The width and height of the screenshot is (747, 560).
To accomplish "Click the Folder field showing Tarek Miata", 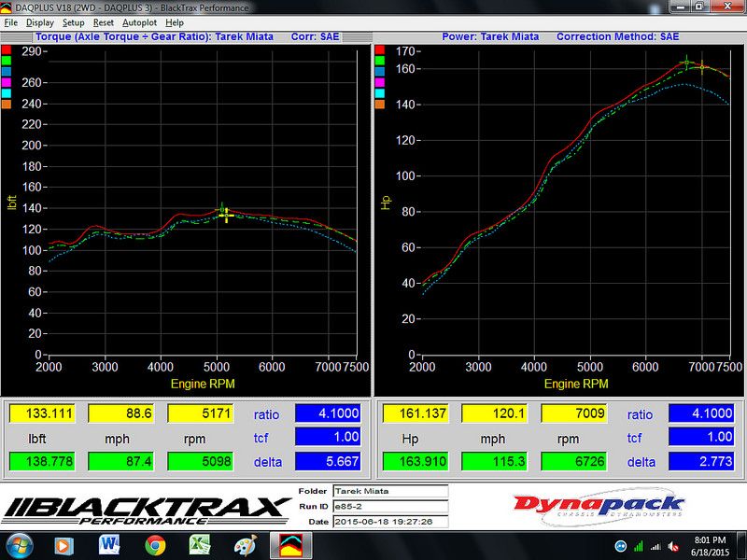I will click(x=389, y=491).
